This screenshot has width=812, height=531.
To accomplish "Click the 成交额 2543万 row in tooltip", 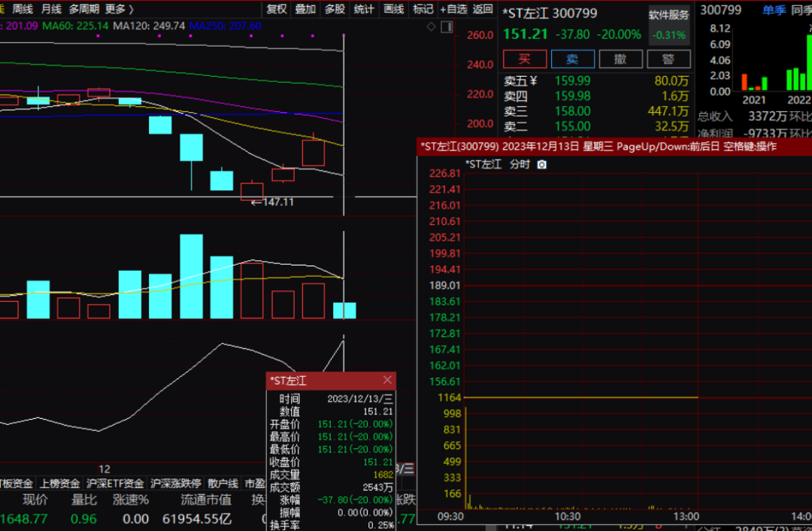I will 331,487.
